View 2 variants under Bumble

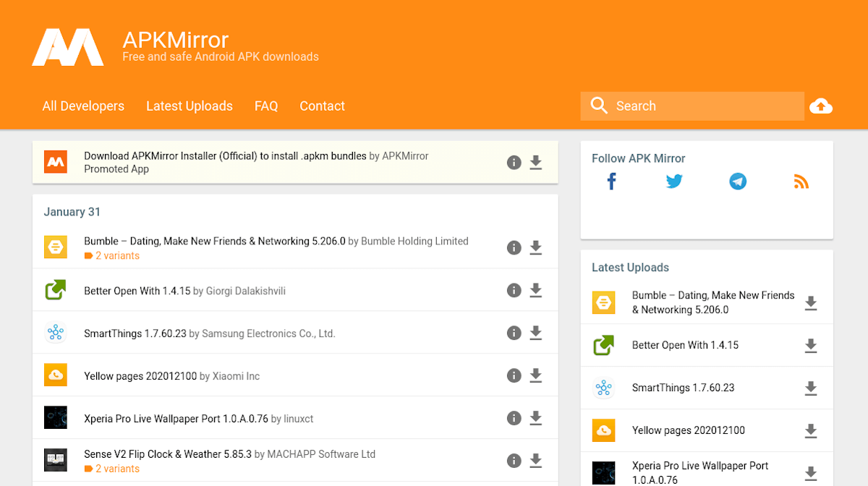coord(112,256)
